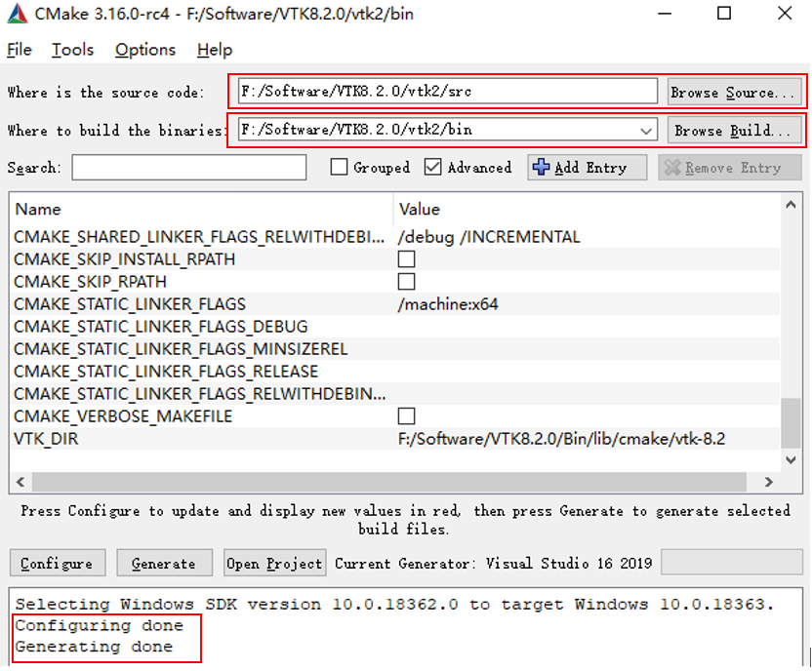Click Browse Source to pick source folder
The image size is (812, 671).
point(733,91)
